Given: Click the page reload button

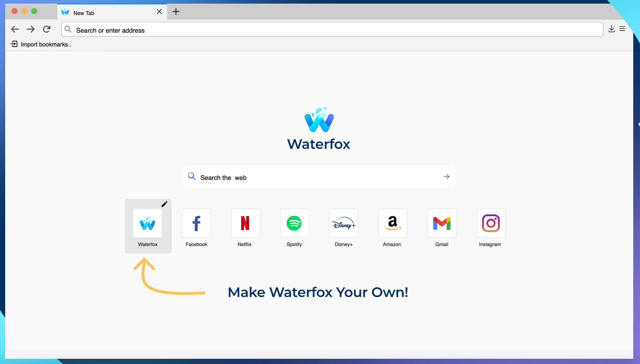Looking at the screenshot, I should (x=47, y=30).
